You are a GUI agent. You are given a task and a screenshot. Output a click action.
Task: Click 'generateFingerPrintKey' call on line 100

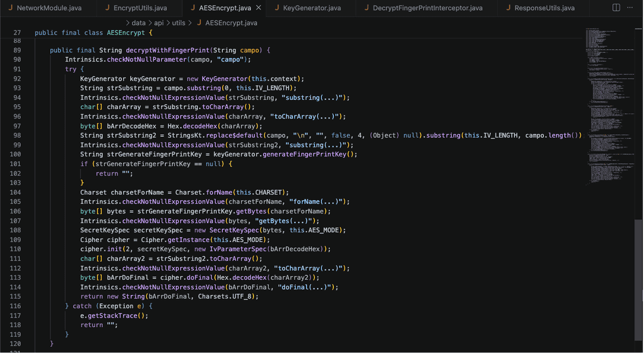click(x=304, y=154)
